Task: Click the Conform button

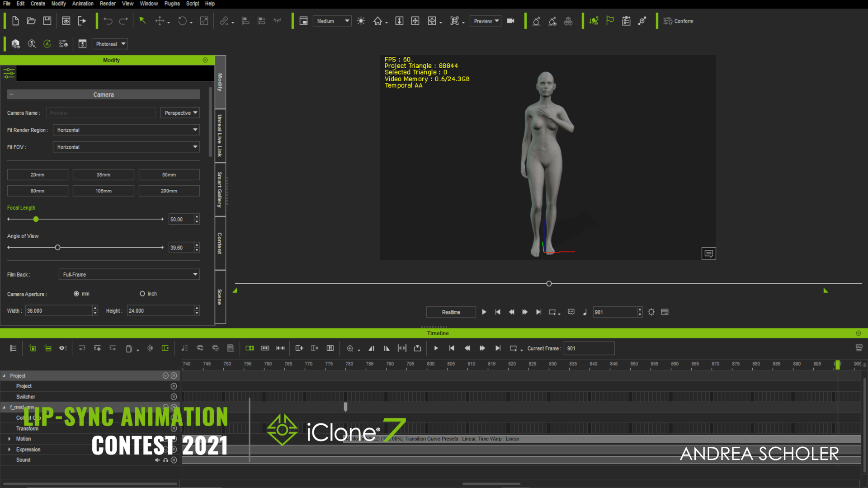Action: pos(678,21)
